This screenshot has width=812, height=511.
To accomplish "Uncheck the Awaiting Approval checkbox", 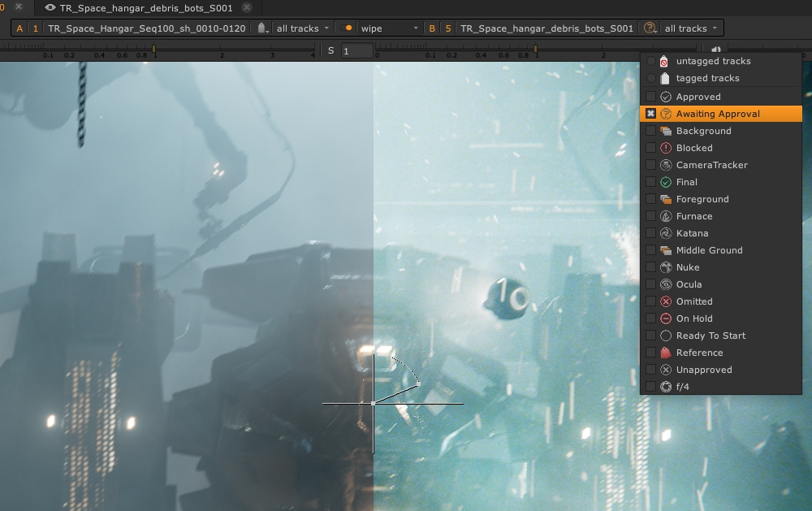I will pos(650,114).
